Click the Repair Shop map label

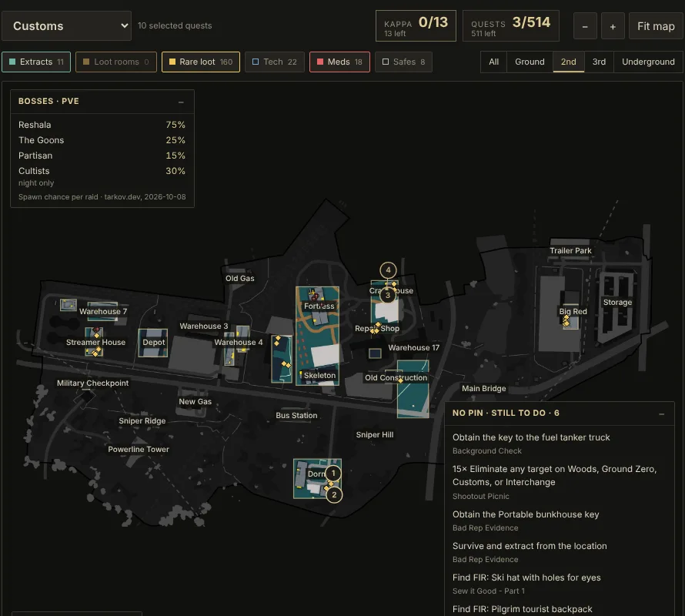(377, 328)
